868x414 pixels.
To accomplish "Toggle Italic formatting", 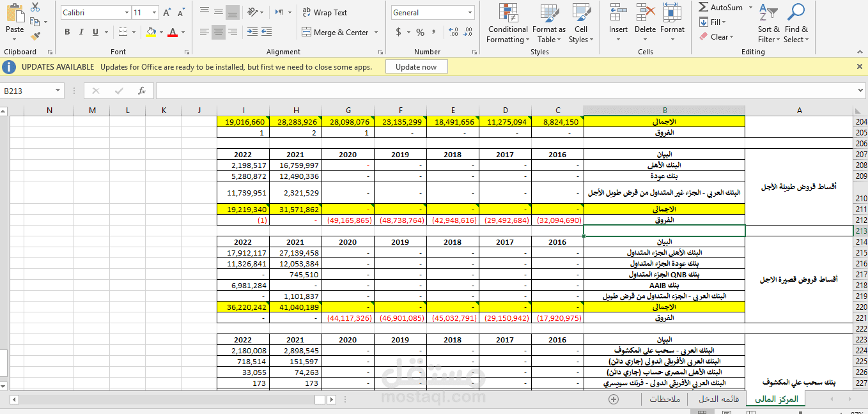I will pos(81,32).
